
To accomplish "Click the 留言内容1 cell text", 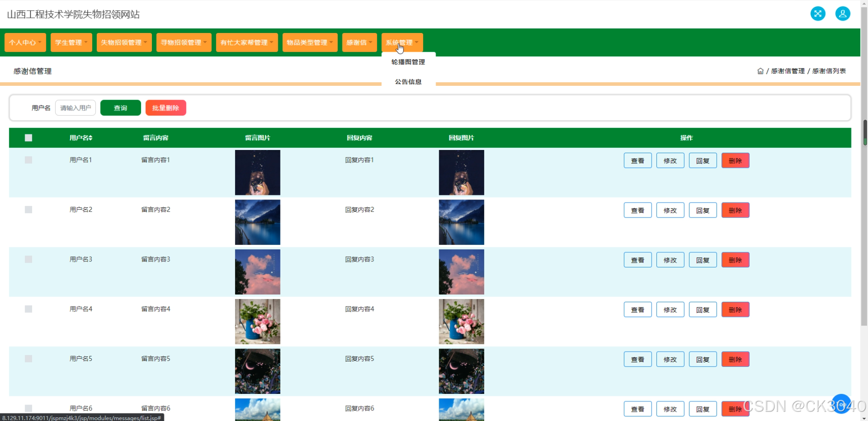I will click(156, 160).
